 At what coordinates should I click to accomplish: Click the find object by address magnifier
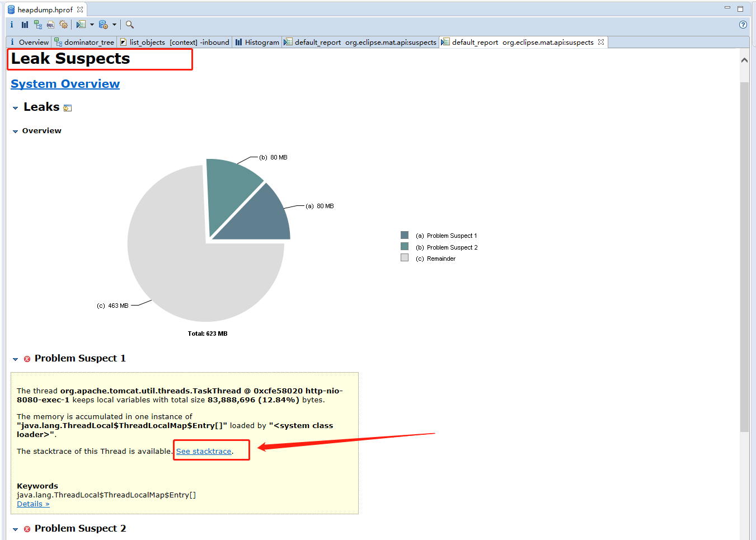[130, 25]
